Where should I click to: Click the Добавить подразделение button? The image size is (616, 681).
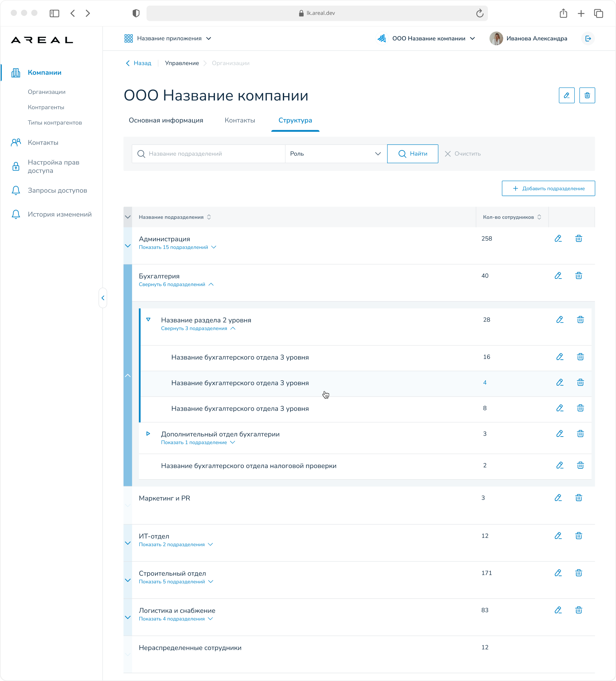[548, 188]
